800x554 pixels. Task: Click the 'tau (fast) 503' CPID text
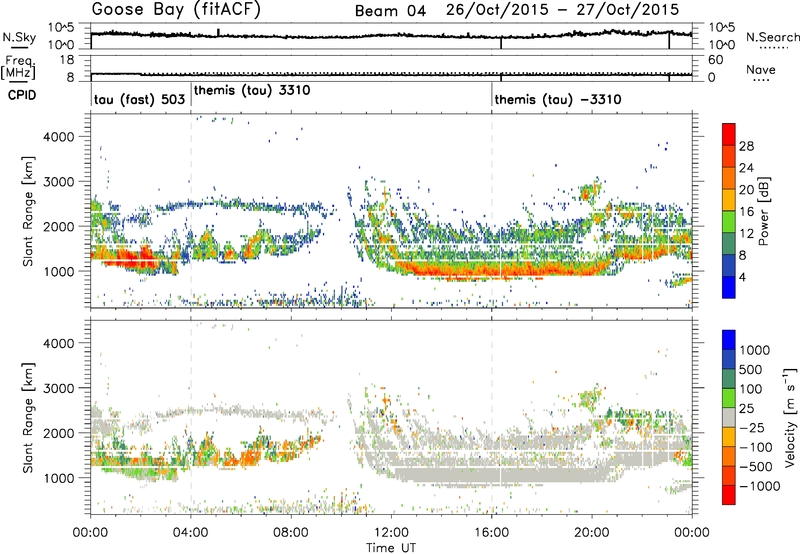tap(139, 99)
